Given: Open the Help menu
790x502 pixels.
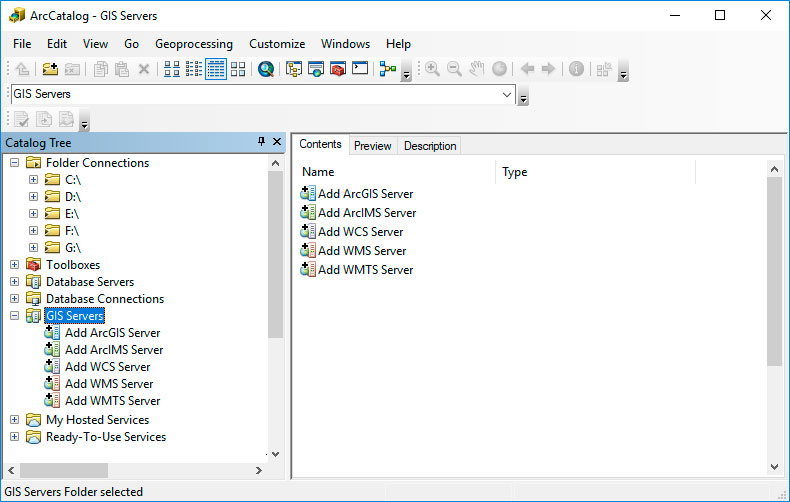Looking at the screenshot, I should point(399,44).
